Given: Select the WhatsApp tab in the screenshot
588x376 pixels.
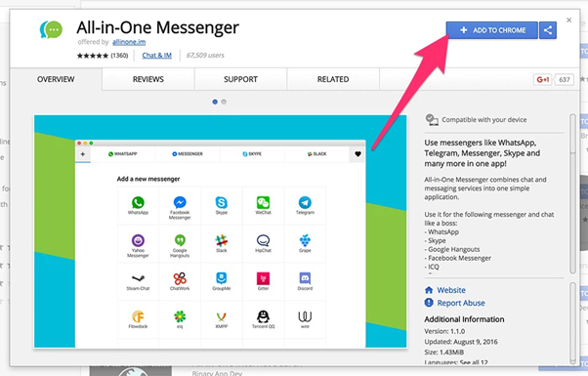Looking at the screenshot, I should click(x=123, y=154).
